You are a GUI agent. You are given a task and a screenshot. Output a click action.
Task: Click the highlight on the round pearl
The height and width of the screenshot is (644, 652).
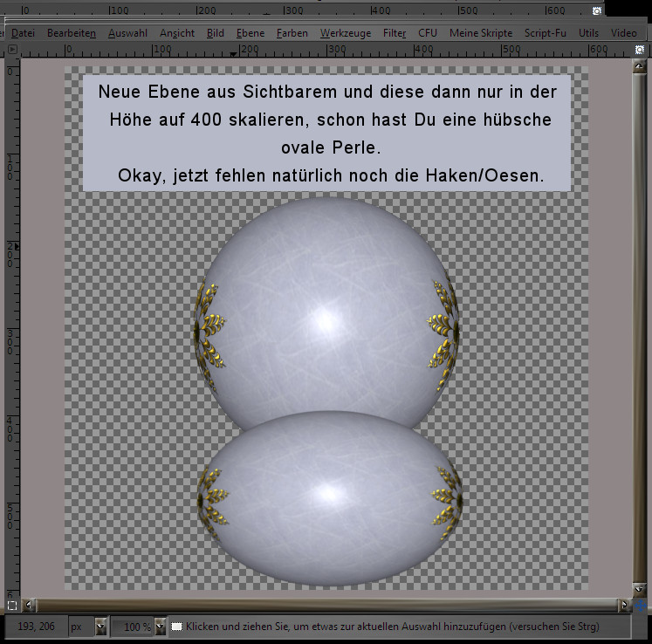pos(326,319)
